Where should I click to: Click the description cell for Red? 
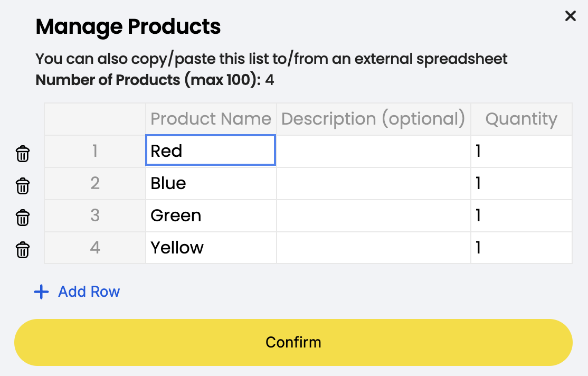click(373, 151)
